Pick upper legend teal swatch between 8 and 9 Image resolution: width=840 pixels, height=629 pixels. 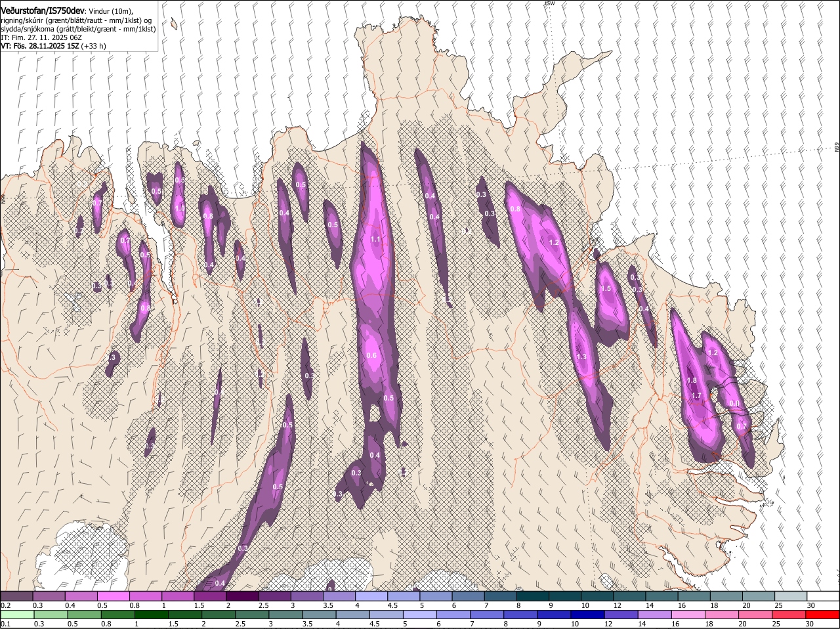(x=532, y=596)
